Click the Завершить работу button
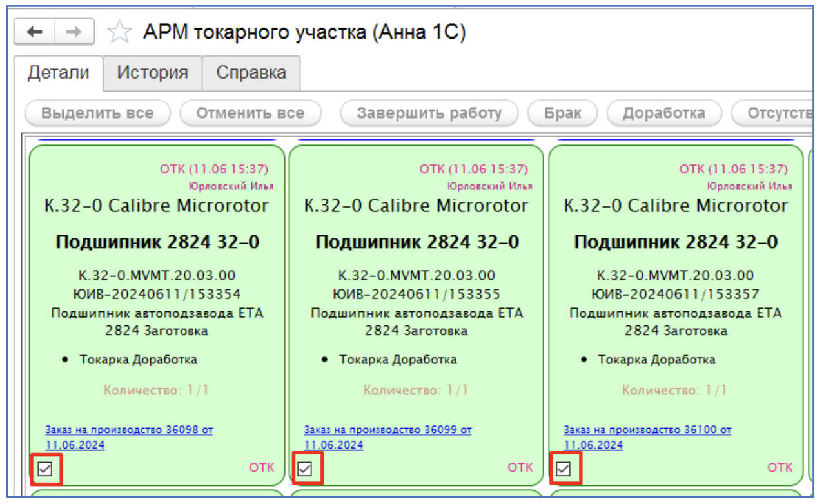The width and height of the screenshot is (824, 504). tap(429, 113)
